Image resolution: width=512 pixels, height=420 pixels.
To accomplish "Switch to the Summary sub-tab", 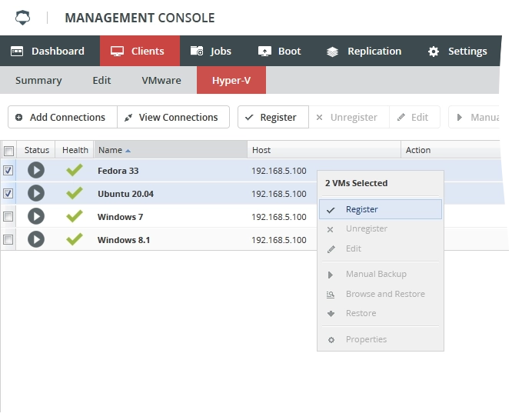I will pyautogui.click(x=38, y=80).
